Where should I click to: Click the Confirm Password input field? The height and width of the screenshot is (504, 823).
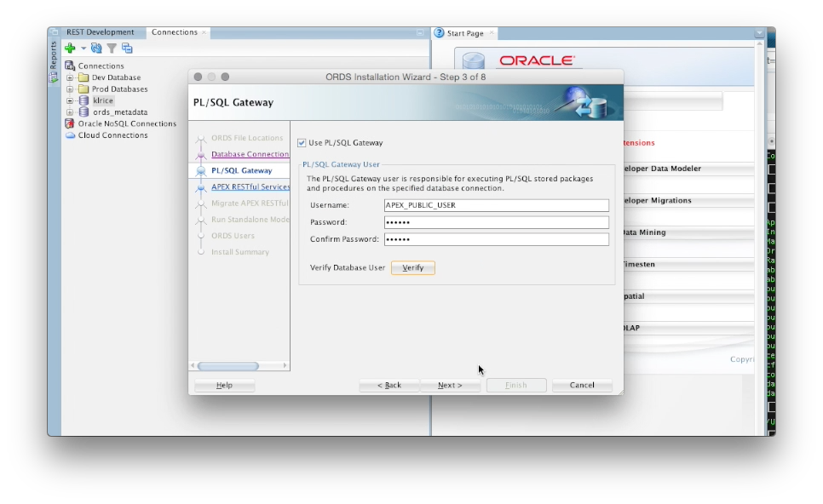(x=496, y=239)
